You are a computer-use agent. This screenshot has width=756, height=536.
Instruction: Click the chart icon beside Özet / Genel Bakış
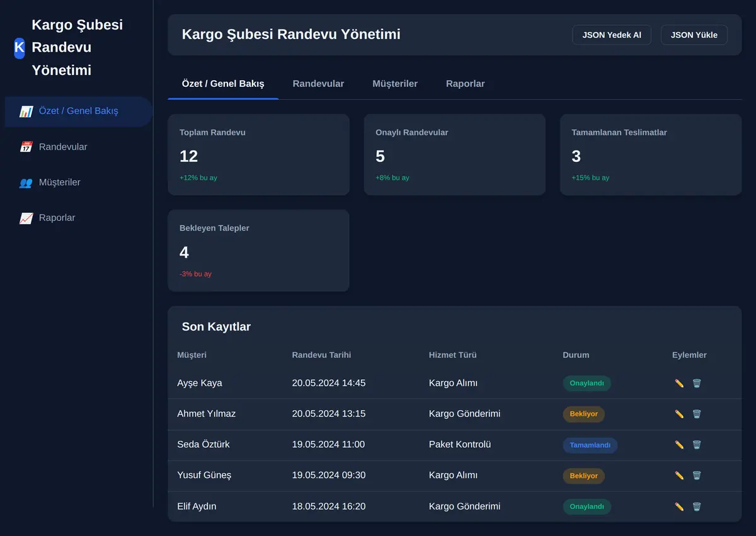(x=26, y=111)
